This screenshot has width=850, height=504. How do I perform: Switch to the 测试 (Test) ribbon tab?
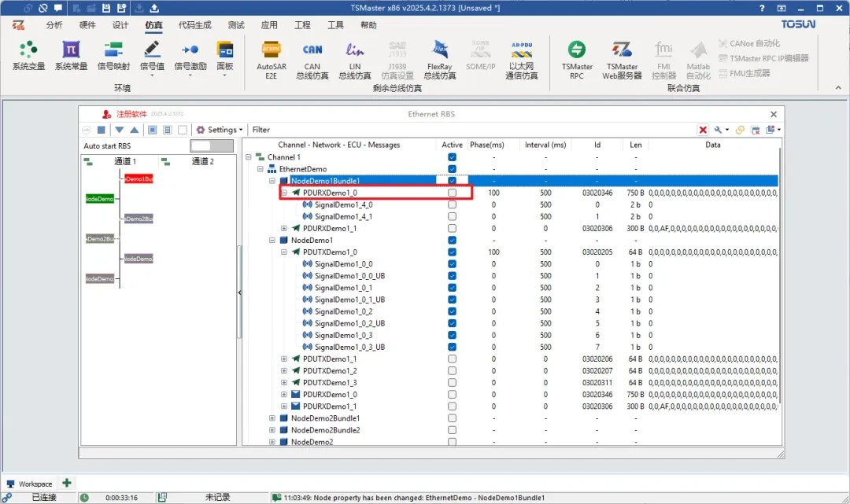[x=236, y=25]
